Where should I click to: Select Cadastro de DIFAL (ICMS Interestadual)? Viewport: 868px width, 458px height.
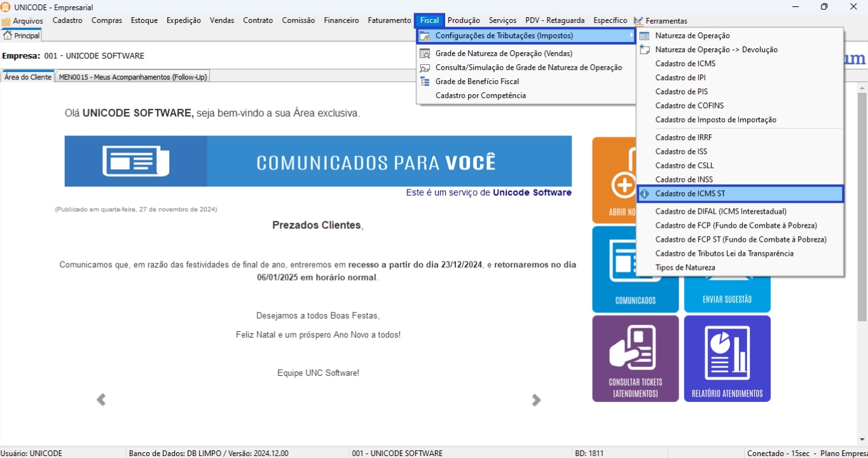click(x=720, y=211)
